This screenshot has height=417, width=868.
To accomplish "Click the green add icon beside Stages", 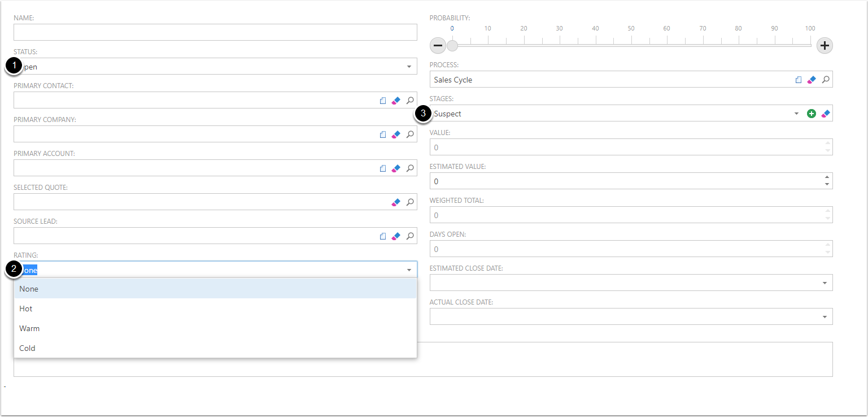I will coord(812,114).
